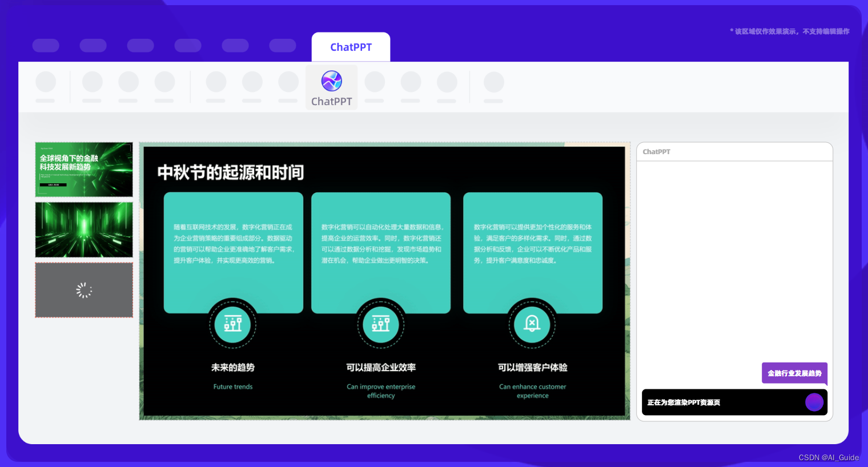Open the first slide thumbnail with green title

[x=84, y=170]
